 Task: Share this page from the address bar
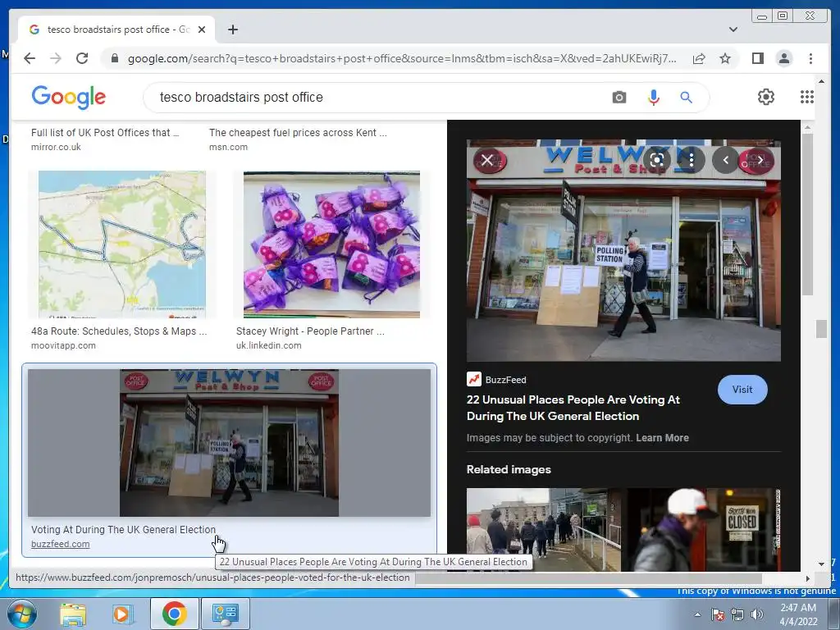pos(699,58)
